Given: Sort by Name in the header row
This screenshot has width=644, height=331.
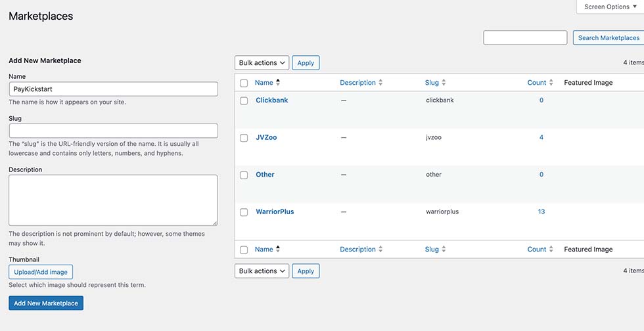Looking at the screenshot, I should point(267,83).
